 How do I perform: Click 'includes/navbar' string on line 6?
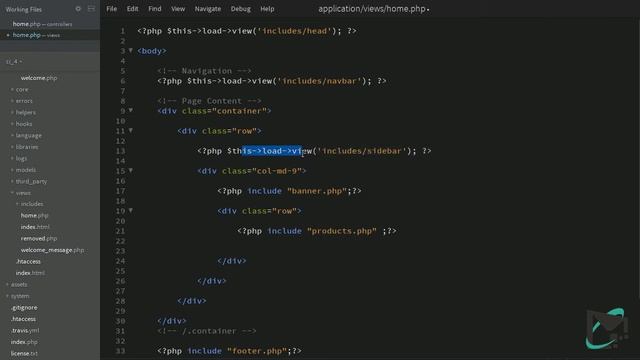coord(319,81)
